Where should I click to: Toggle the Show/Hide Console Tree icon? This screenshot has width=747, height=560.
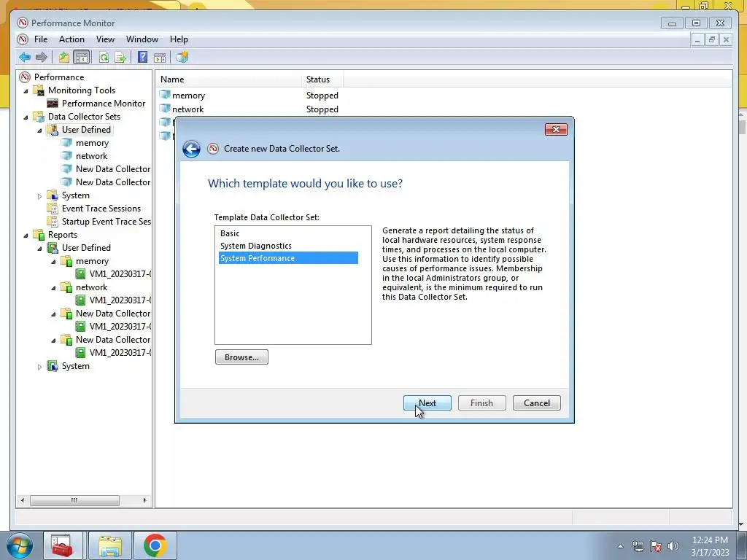(82, 58)
